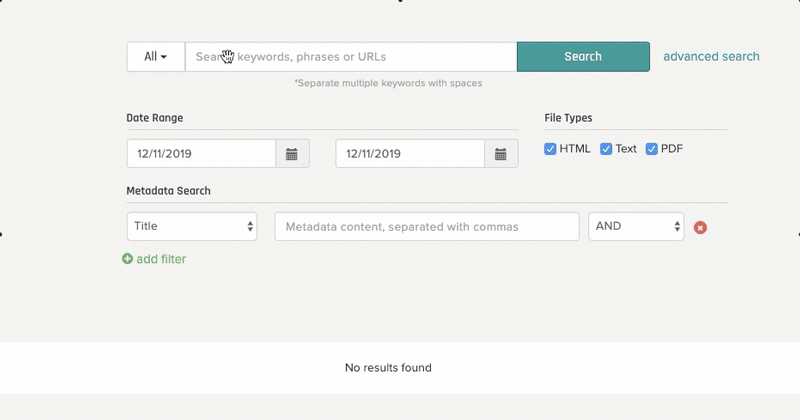
Task: Open the end date calendar picker
Action: point(501,154)
